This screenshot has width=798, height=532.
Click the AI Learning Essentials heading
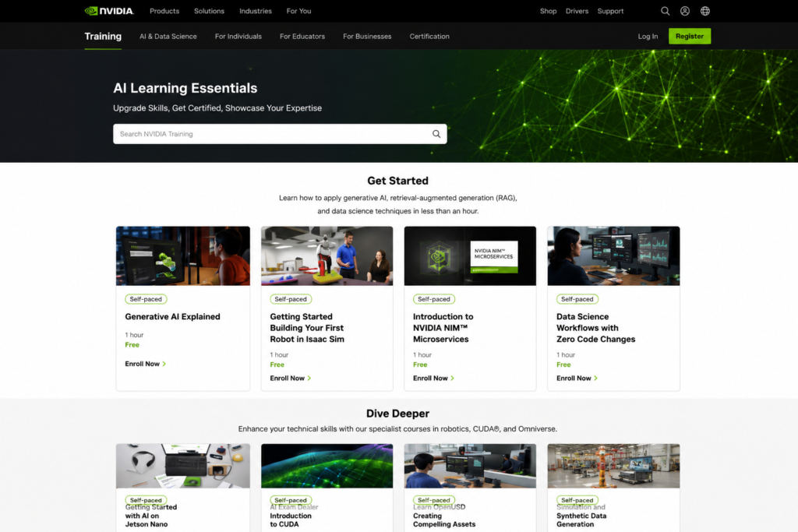click(x=185, y=88)
